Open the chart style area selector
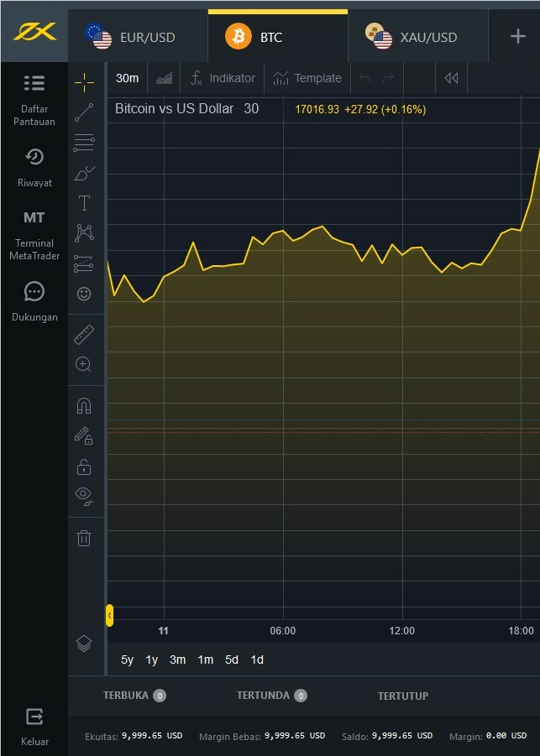The height and width of the screenshot is (756, 540). pyautogui.click(x=164, y=78)
